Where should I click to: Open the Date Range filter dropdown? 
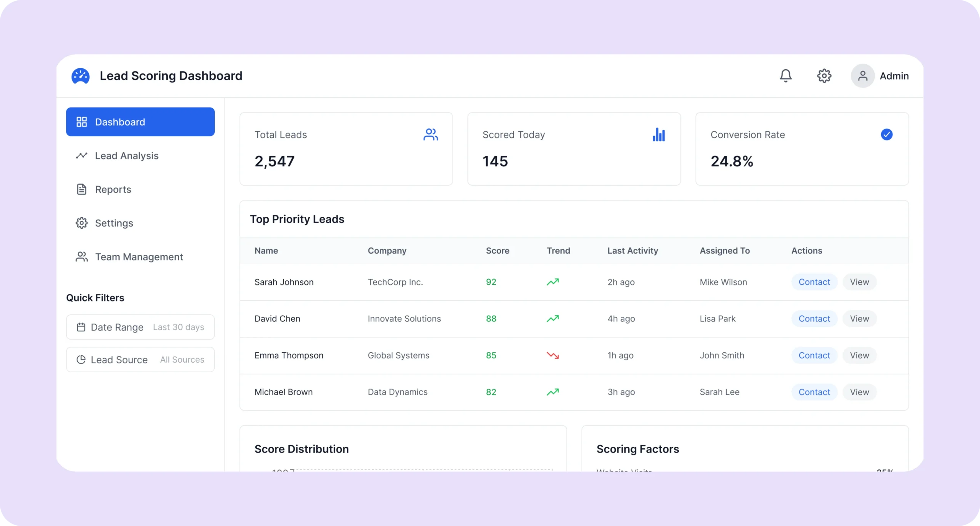[140, 327]
